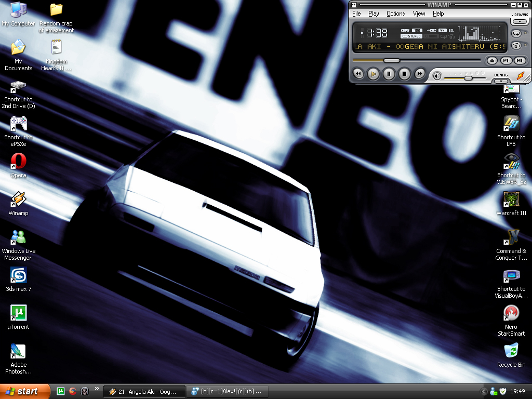Select the Nero StartSmart icon
The width and height of the screenshot is (532, 399).
511,321
